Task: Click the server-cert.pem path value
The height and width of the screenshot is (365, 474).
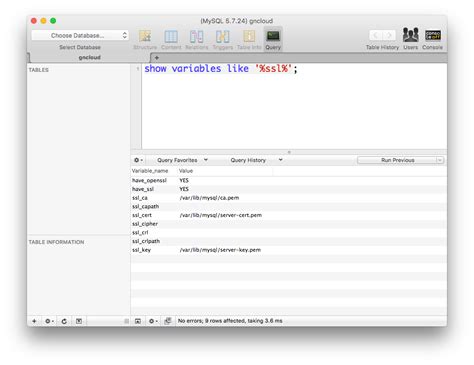Action: pos(221,215)
